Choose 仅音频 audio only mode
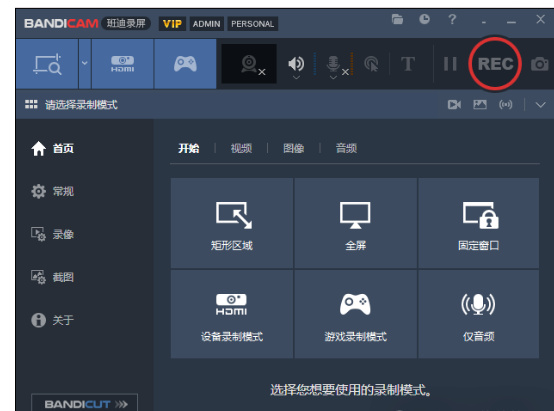Image resolution: width=554 pixels, height=411 pixels. tap(479, 314)
